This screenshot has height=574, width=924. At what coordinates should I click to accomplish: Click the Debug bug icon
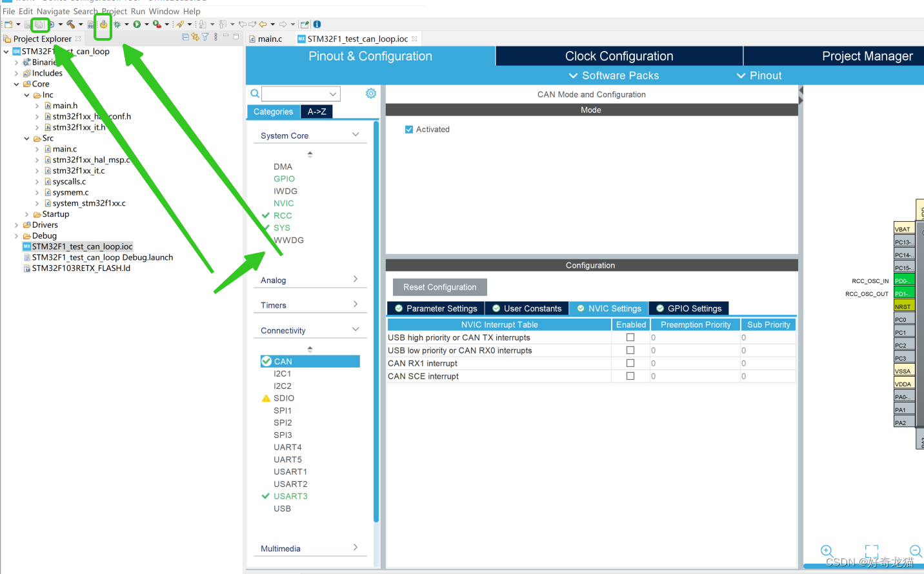click(117, 25)
